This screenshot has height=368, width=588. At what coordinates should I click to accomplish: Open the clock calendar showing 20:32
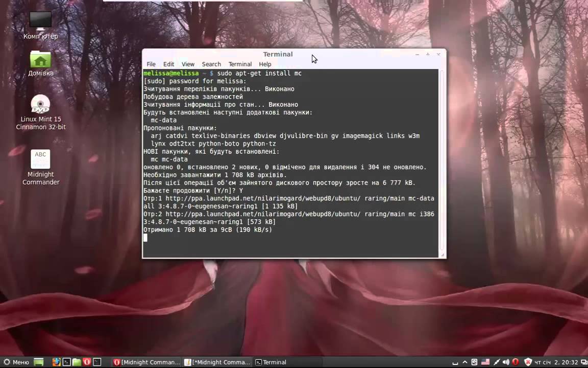coord(556,362)
